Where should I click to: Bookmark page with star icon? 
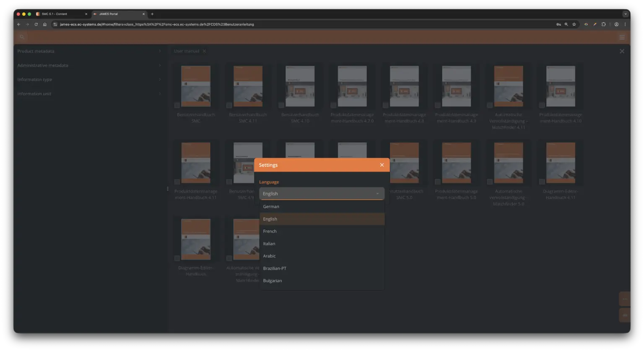click(x=574, y=24)
